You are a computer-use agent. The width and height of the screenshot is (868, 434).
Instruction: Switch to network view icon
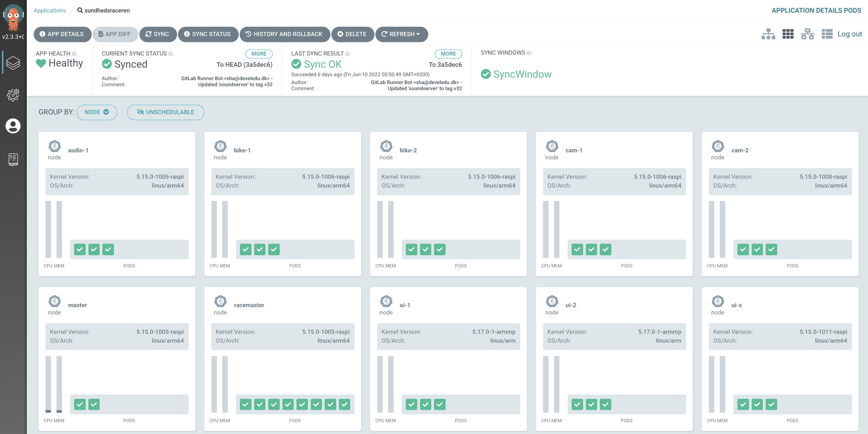807,34
